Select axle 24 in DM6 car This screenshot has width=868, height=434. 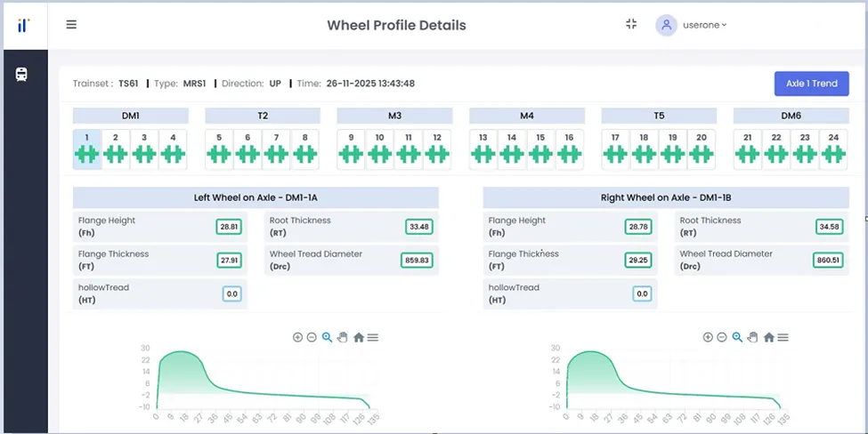[x=833, y=149]
